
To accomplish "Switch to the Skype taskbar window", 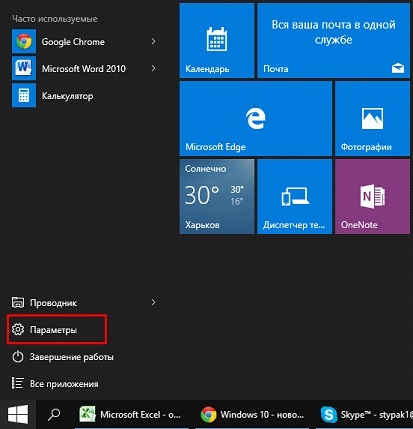I will click(365, 415).
